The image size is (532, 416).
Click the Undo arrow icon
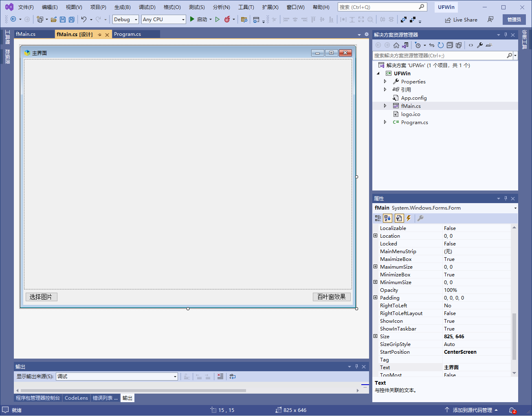coord(84,19)
